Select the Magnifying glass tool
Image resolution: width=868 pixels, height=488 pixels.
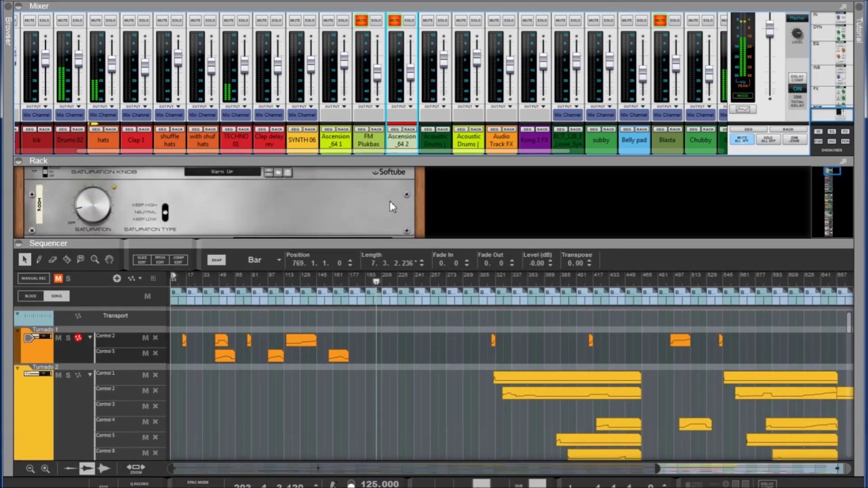[x=95, y=260]
